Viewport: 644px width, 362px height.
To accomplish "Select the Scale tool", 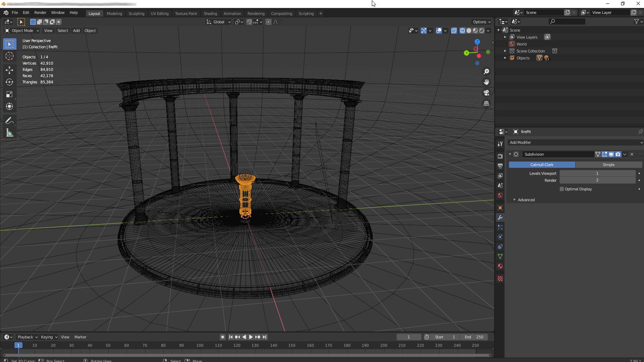I will (x=9, y=95).
